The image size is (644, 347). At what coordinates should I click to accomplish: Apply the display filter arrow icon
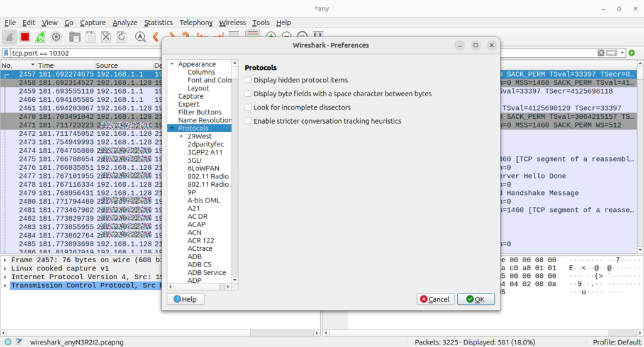(x=611, y=53)
